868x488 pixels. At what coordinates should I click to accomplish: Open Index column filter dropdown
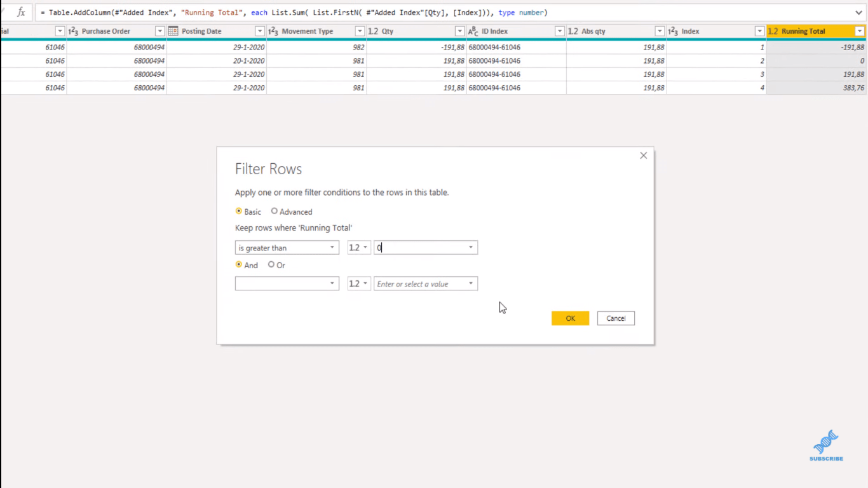[x=759, y=31]
